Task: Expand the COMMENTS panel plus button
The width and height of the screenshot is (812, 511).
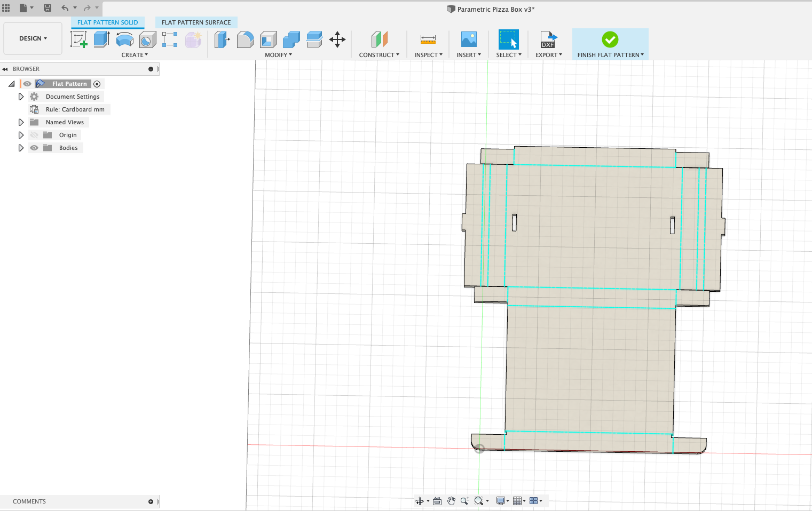Action: (151, 501)
